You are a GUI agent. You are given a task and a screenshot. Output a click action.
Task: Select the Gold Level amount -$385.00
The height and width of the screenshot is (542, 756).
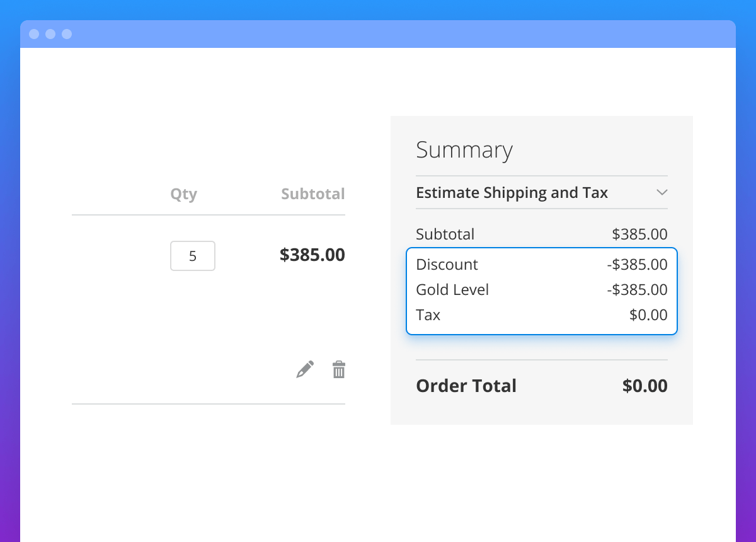point(637,290)
